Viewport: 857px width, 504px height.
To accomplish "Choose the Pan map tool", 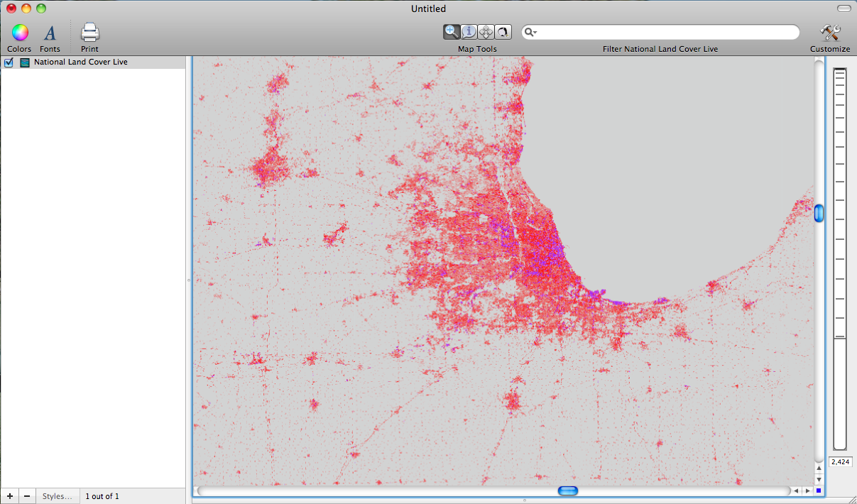I will click(486, 31).
